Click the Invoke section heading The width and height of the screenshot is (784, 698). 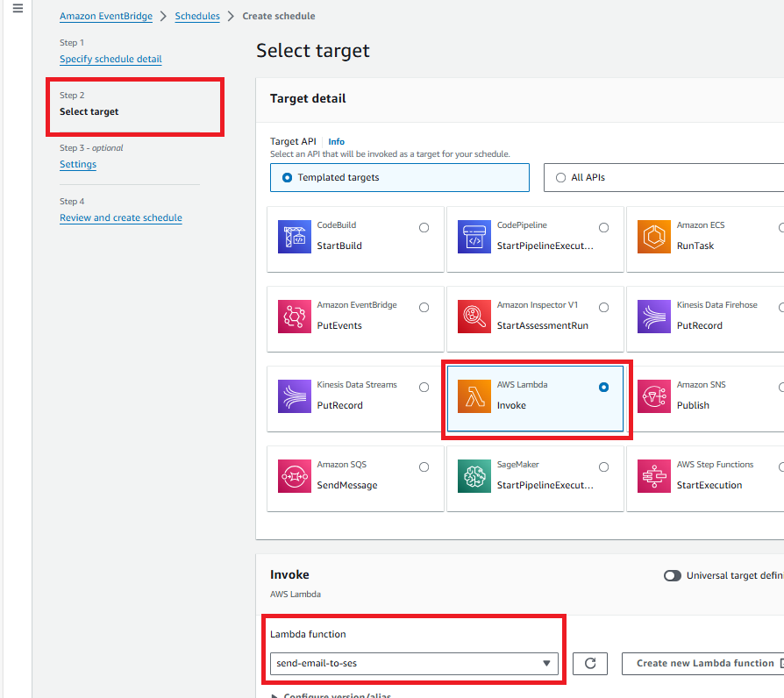[x=289, y=575]
